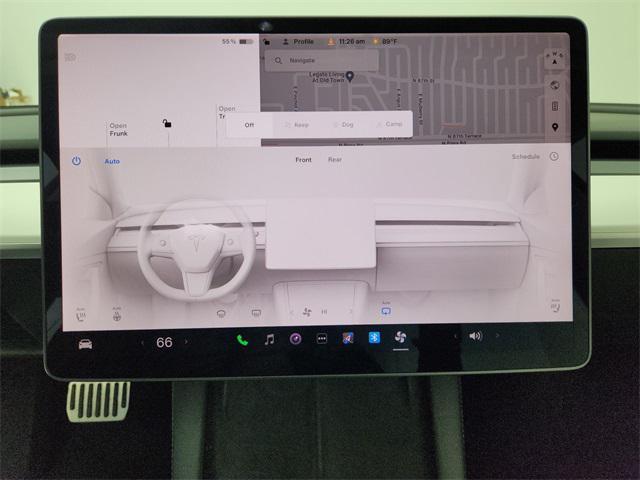
Task: Open Frunk
Action: pyautogui.click(x=118, y=129)
